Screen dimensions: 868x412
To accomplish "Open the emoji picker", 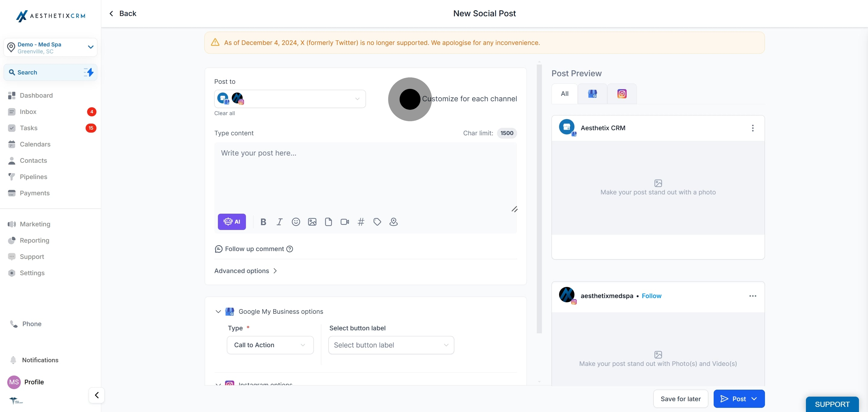I will point(295,222).
